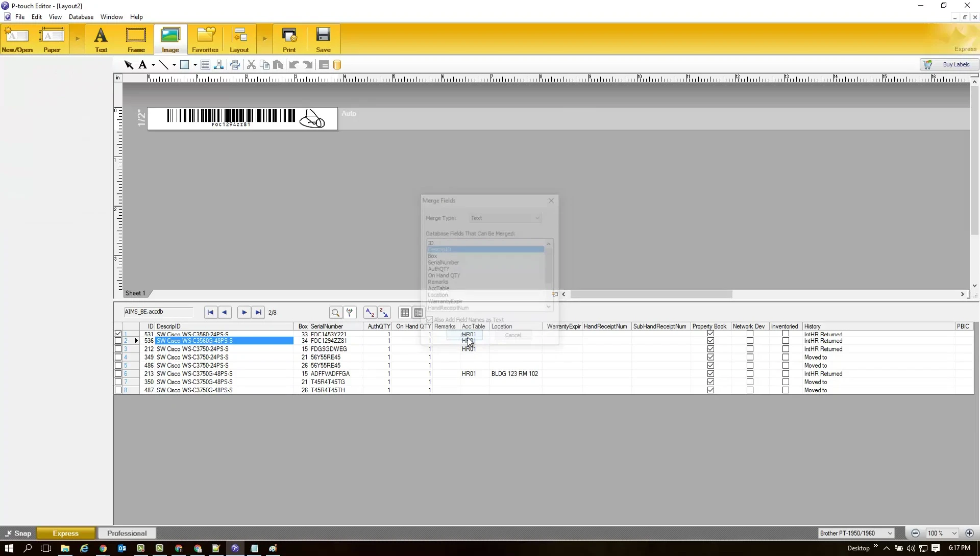Toggle Network Dev checkbox for ID 213
980x556 pixels.
[x=750, y=374]
